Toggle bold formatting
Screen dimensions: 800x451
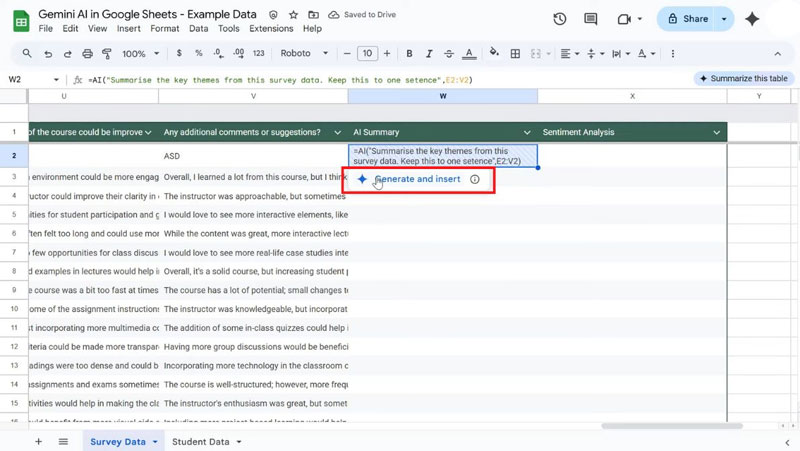click(x=409, y=53)
